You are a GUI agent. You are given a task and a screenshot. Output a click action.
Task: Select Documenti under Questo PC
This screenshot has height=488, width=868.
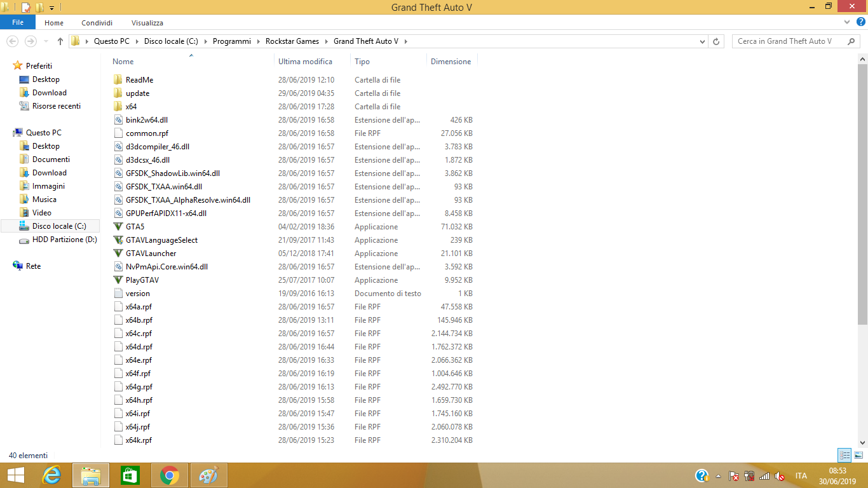[x=51, y=159]
